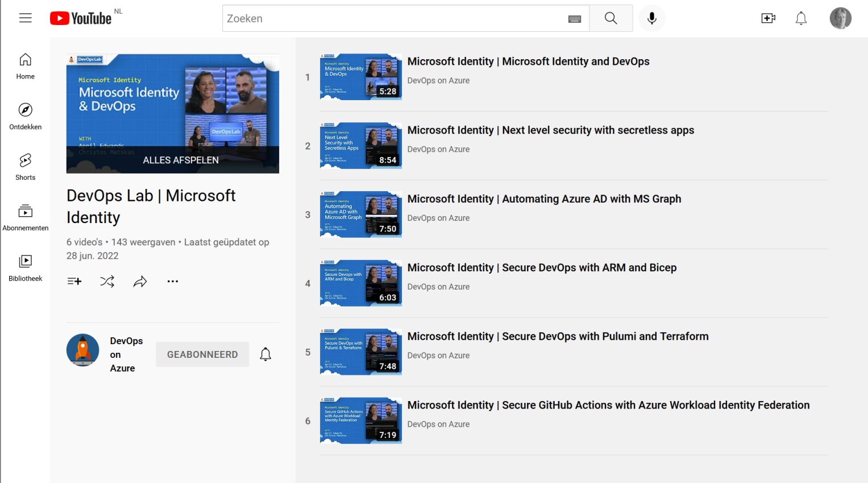
Task: Open thumbnail of 'Secure DevOps with ARM and Bicep'
Action: [x=360, y=283]
